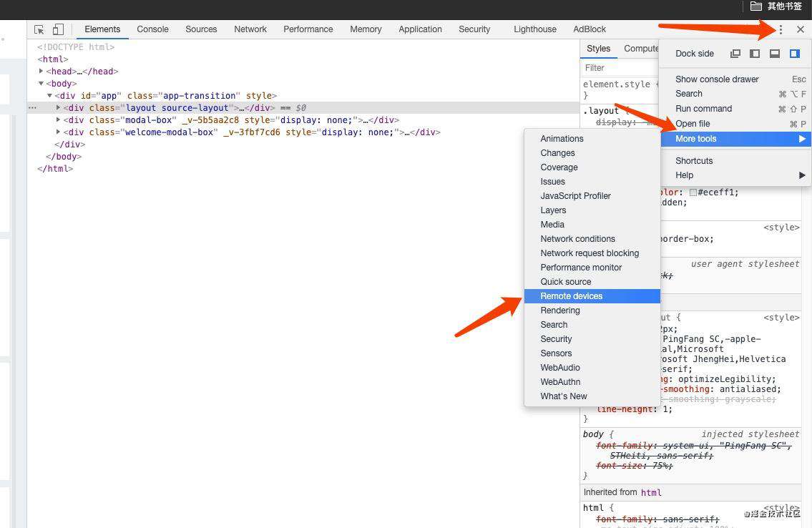Choose Show console drawer
The width and height of the screenshot is (812, 528).
coord(735,79)
